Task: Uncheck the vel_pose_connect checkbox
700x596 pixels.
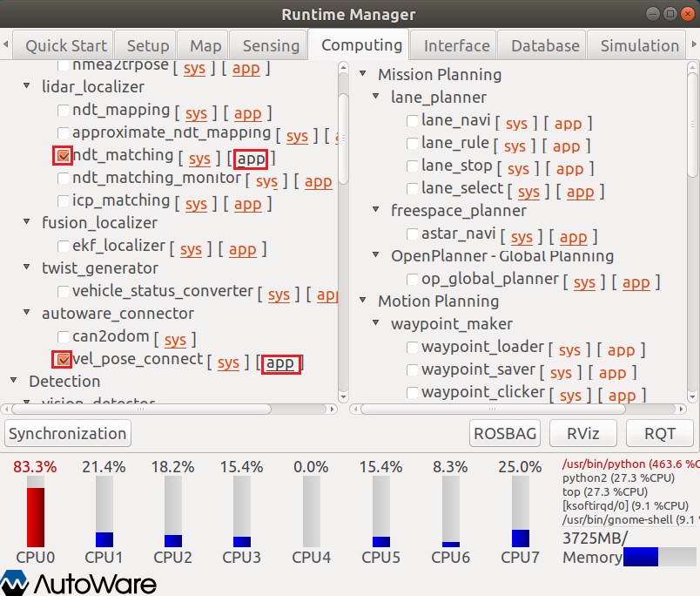Action: pos(63,360)
